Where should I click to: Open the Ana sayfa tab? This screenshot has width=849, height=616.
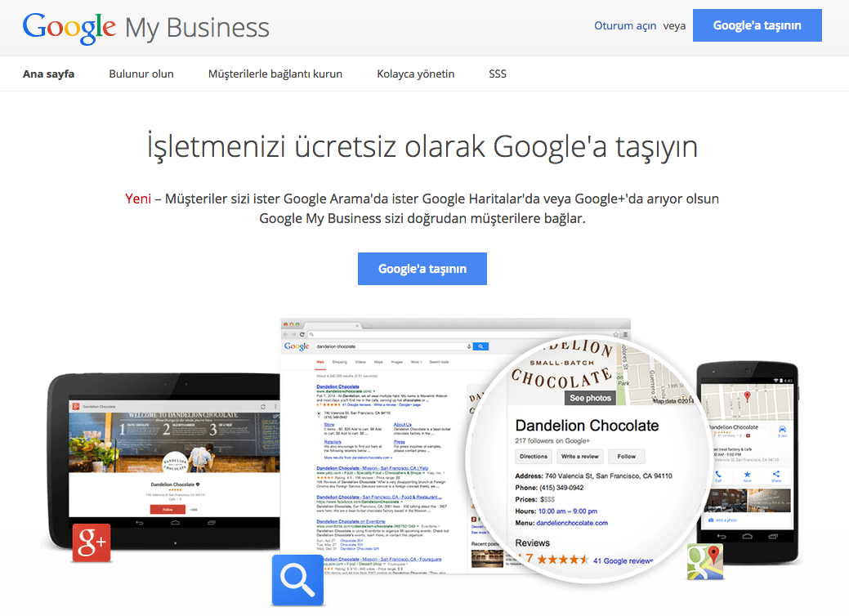pos(47,74)
